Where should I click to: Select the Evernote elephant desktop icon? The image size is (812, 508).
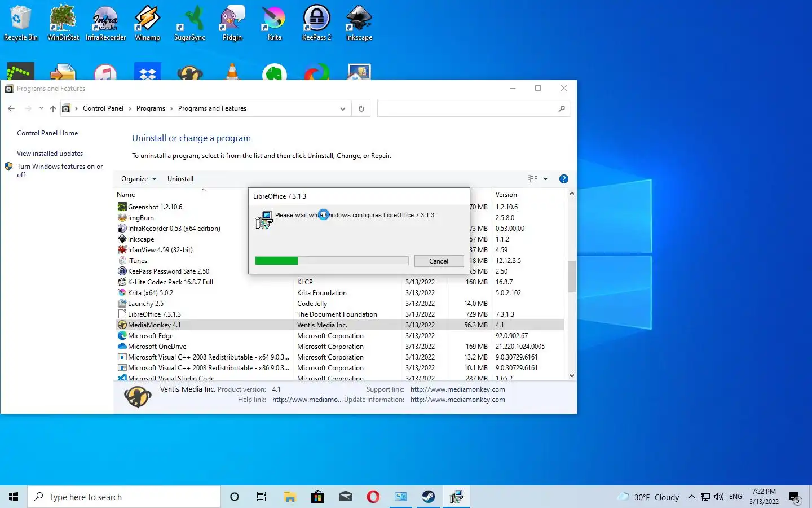click(275, 72)
